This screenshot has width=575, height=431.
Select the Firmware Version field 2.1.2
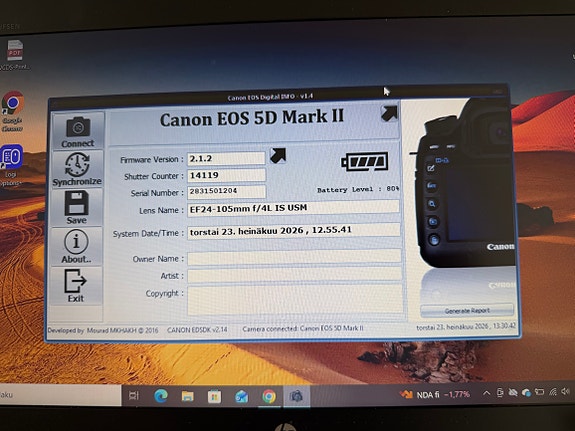point(226,158)
